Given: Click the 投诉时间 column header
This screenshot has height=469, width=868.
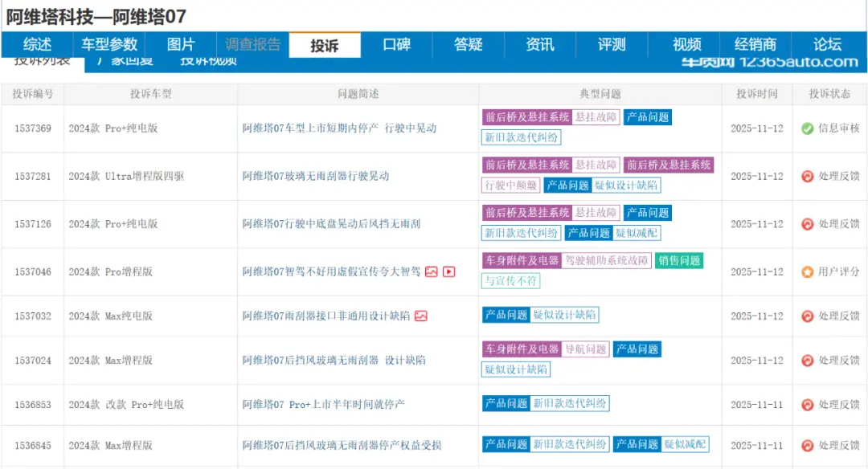Looking at the screenshot, I should point(756,94).
